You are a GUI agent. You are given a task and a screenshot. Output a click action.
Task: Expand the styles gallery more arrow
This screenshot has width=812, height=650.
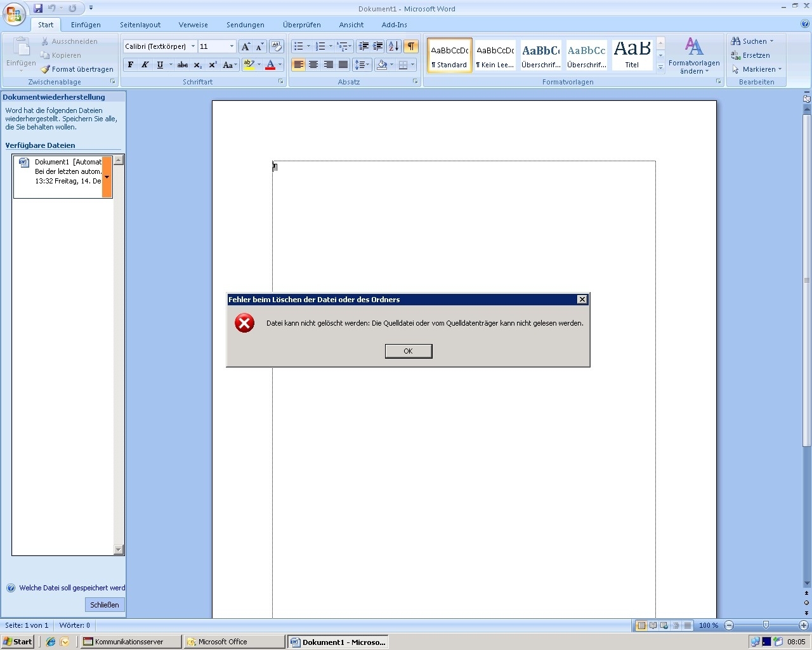coord(660,67)
